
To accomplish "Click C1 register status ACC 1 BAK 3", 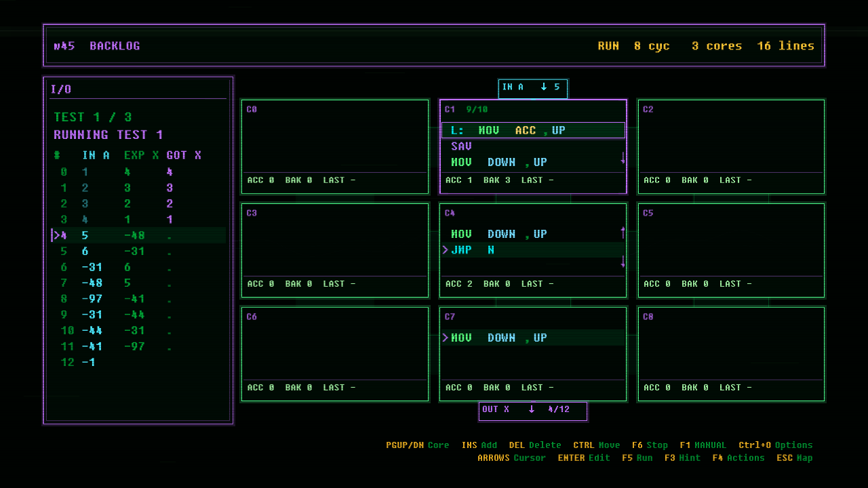I will [478, 180].
